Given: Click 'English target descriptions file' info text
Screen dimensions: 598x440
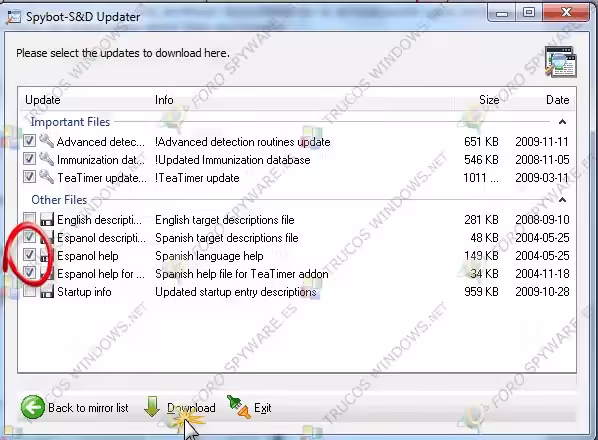Looking at the screenshot, I should coord(225,220).
